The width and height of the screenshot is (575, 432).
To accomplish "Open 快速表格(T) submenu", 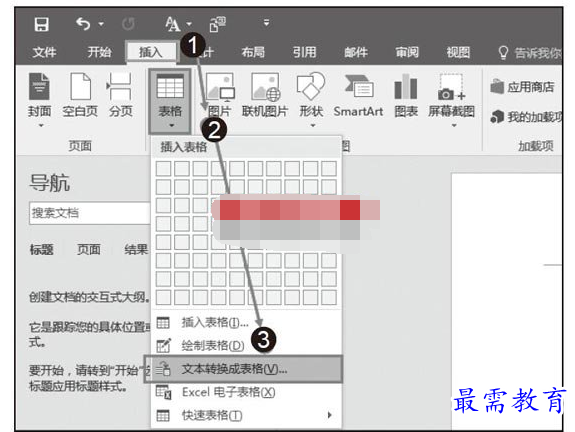I will [246, 415].
